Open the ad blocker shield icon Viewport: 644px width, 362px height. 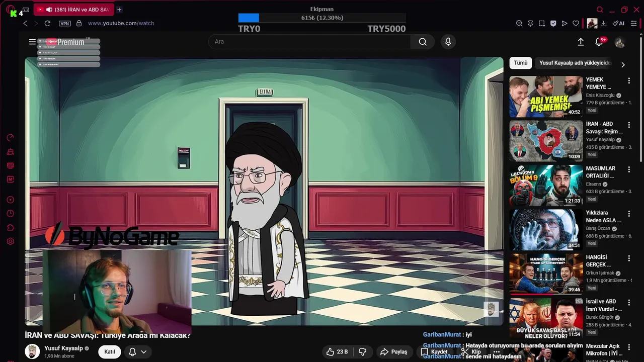coord(553,23)
